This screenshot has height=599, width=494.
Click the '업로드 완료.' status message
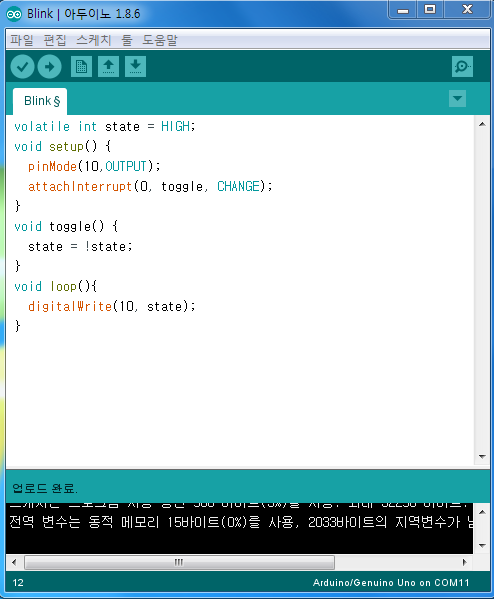[45, 488]
